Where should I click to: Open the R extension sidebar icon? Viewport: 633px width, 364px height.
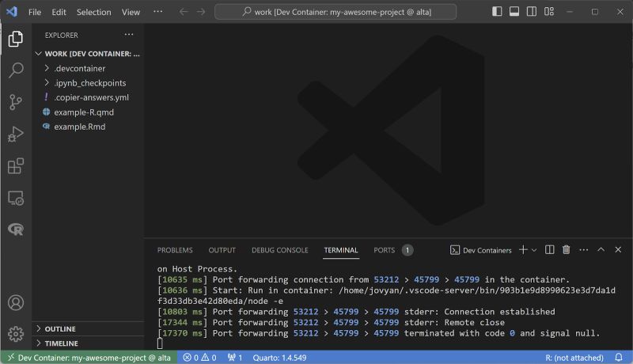pos(16,229)
